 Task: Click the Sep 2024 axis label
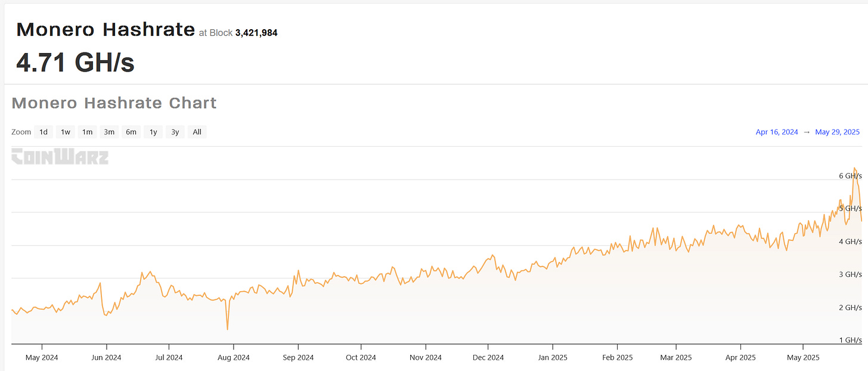pos(298,358)
